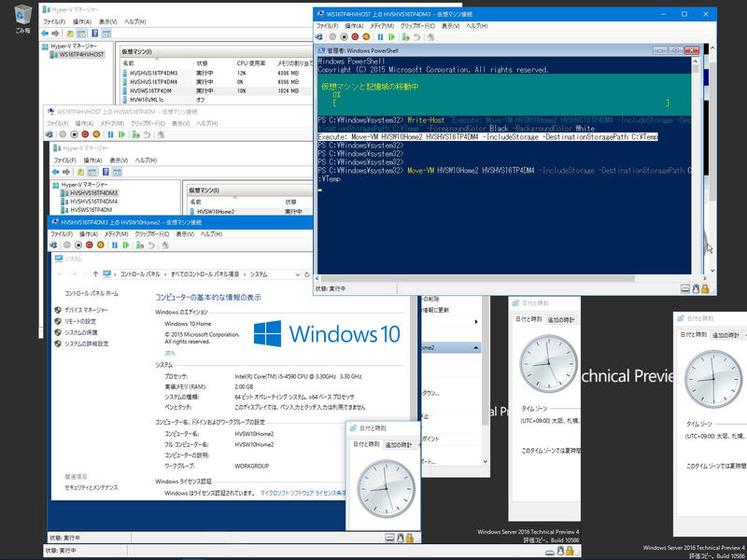Select HVSW10Home2 row in nested VM list
747x560 pixels.
248,212
